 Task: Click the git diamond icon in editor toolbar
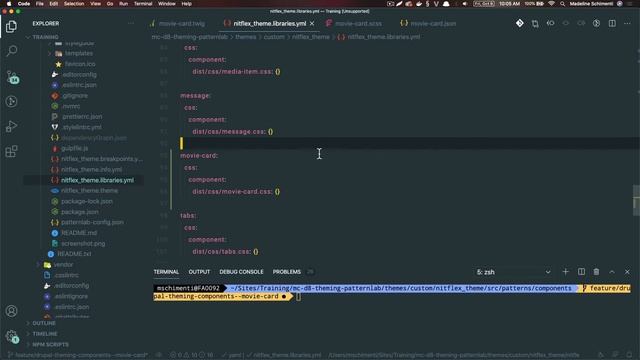(520, 23)
